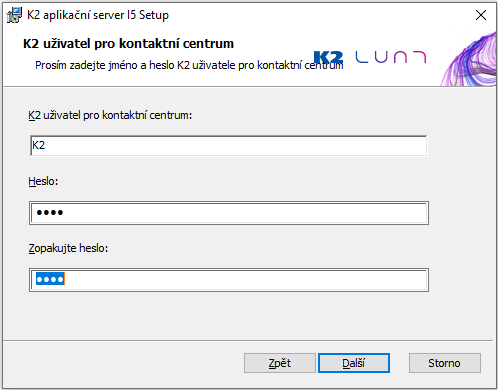Close the K2 Setup window
The image size is (498, 390).
click(x=481, y=15)
